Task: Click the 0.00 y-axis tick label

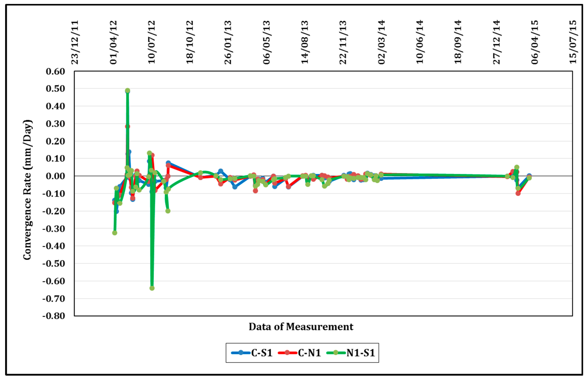Action: click(x=55, y=176)
